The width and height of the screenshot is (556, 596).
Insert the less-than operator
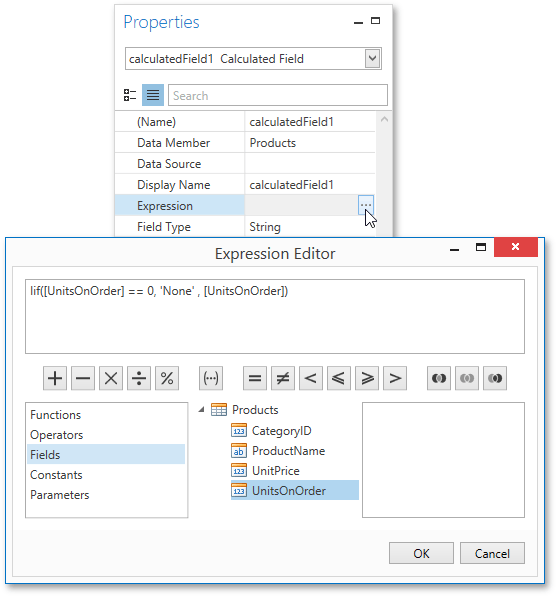(311, 378)
